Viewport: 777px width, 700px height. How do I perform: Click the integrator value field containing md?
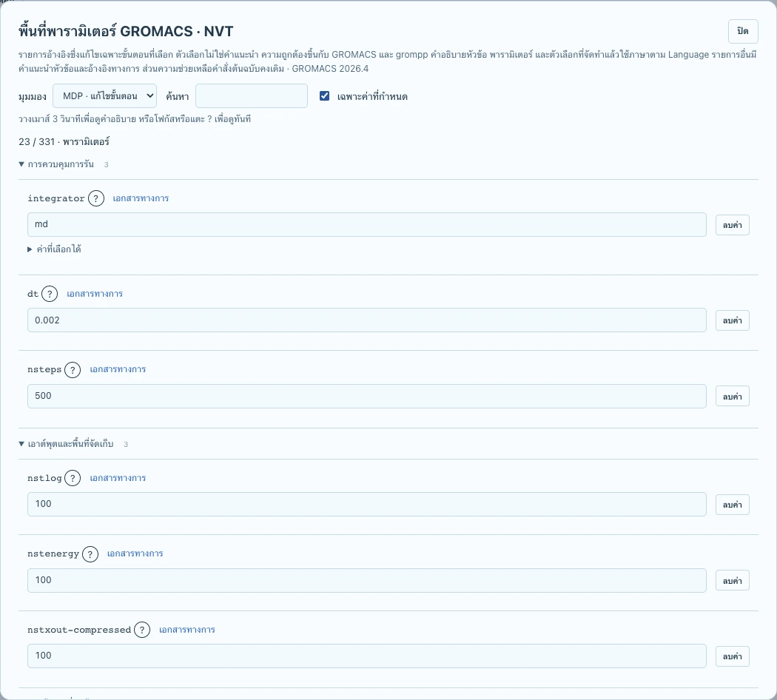pyautogui.click(x=367, y=225)
